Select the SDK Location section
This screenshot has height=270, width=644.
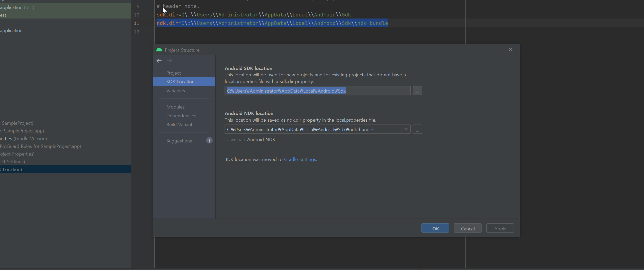pos(184,81)
